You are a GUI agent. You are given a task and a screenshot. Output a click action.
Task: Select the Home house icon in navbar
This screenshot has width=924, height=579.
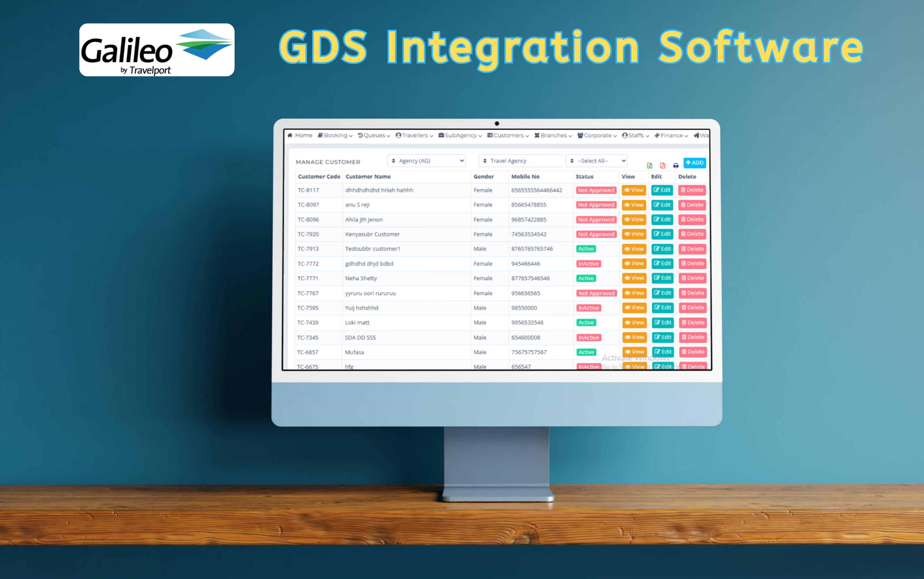coord(290,136)
